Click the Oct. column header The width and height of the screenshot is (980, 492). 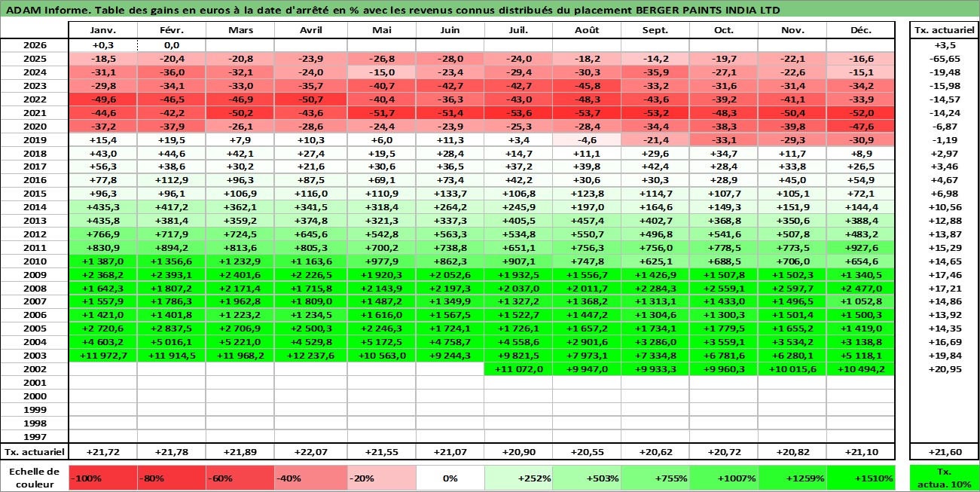(723, 30)
